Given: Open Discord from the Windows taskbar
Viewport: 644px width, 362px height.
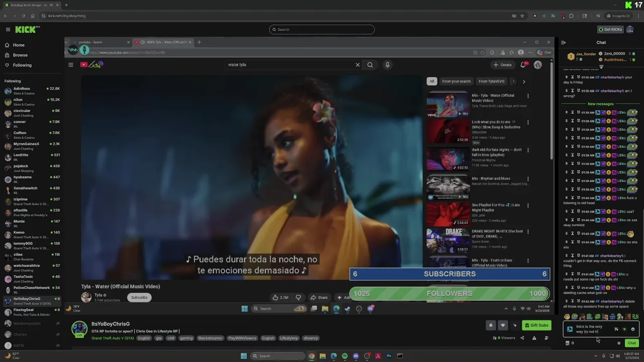Looking at the screenshot, I should (x=356, y=356).
